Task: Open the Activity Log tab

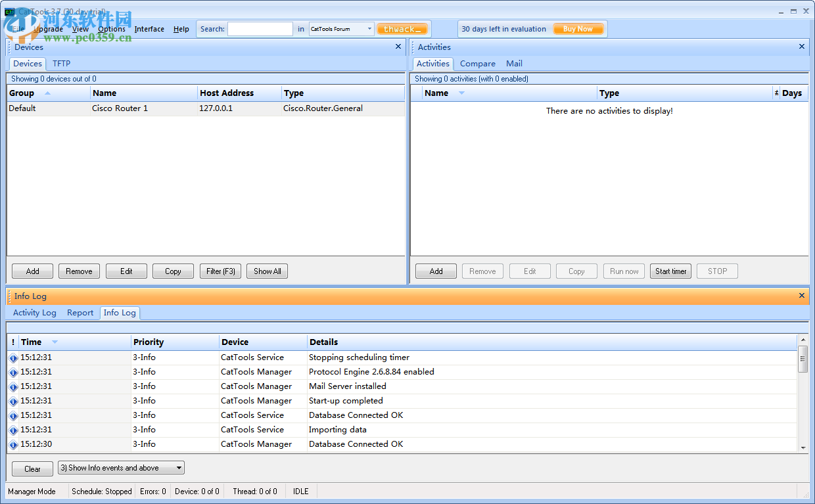Action: pyautogui.click(x=35, y=313)
